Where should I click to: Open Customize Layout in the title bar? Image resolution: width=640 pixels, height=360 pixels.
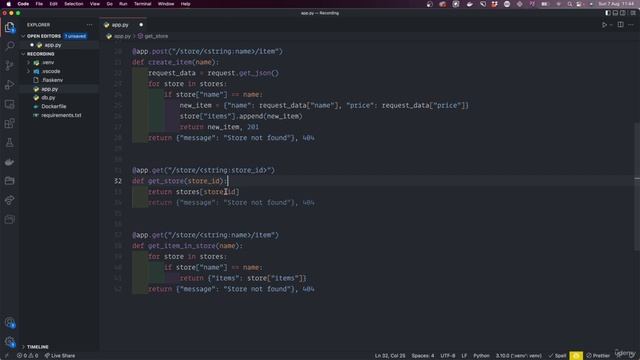point(633,13)
